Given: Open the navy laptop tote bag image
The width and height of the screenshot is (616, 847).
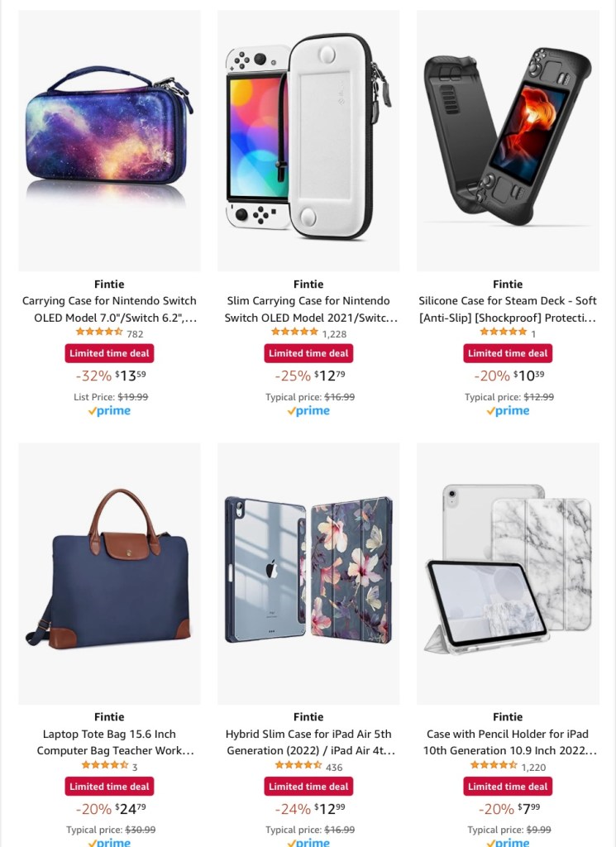Looking at the screenshot, I should point(109,574).
